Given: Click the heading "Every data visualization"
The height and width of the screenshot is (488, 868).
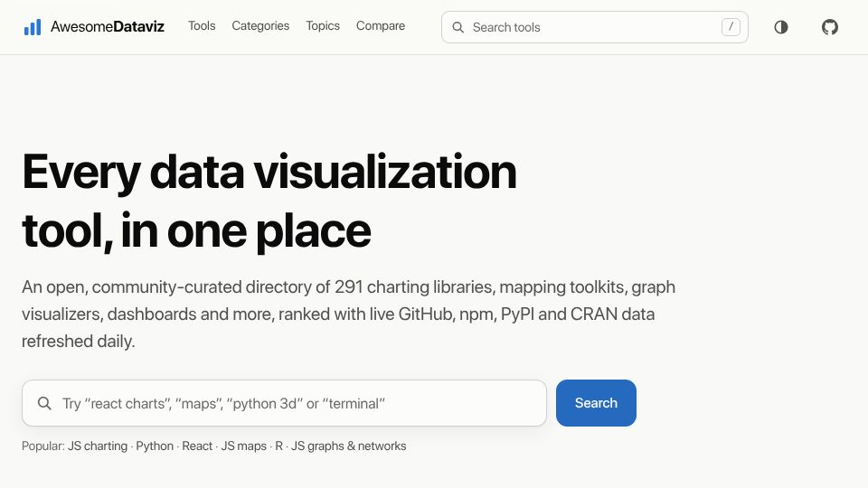Looking at the screenshot, I should click(269, 173).
